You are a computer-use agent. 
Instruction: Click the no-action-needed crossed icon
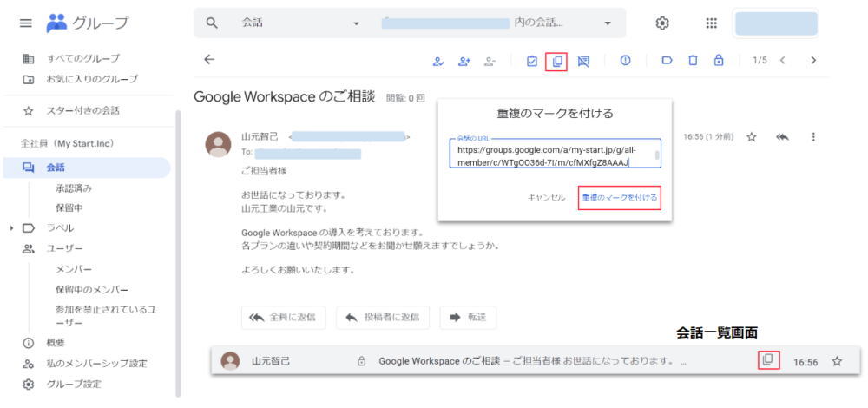(583, 61)
